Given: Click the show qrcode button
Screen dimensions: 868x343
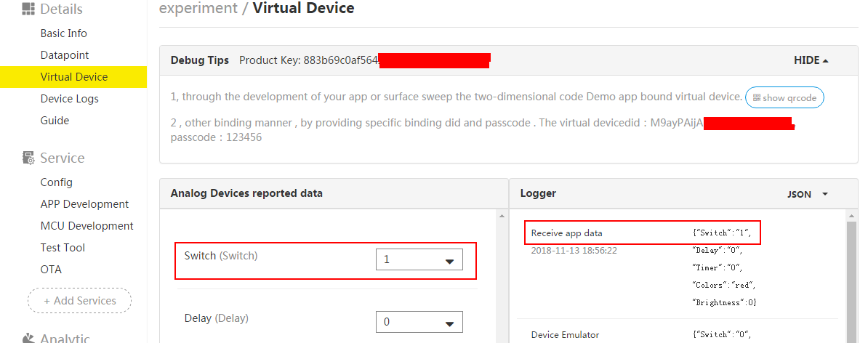Looking at the screenshot, I should pyautogui.click(x=784, y=98).
